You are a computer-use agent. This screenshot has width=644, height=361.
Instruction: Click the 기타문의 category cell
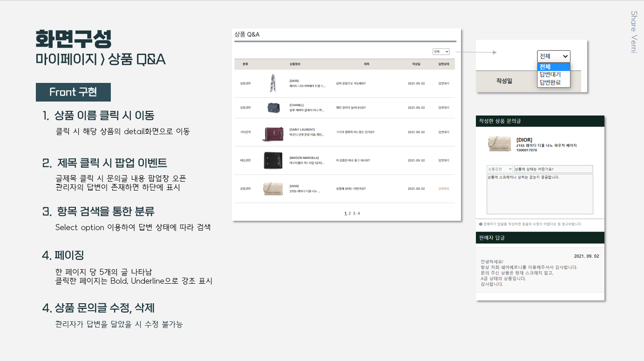pos(245,132)
